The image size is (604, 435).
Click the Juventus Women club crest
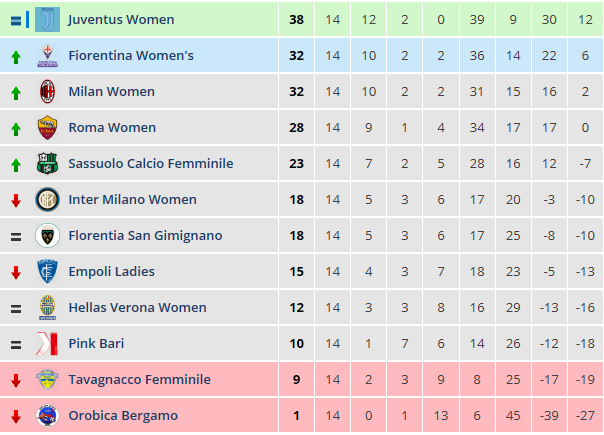pos(47,19)
